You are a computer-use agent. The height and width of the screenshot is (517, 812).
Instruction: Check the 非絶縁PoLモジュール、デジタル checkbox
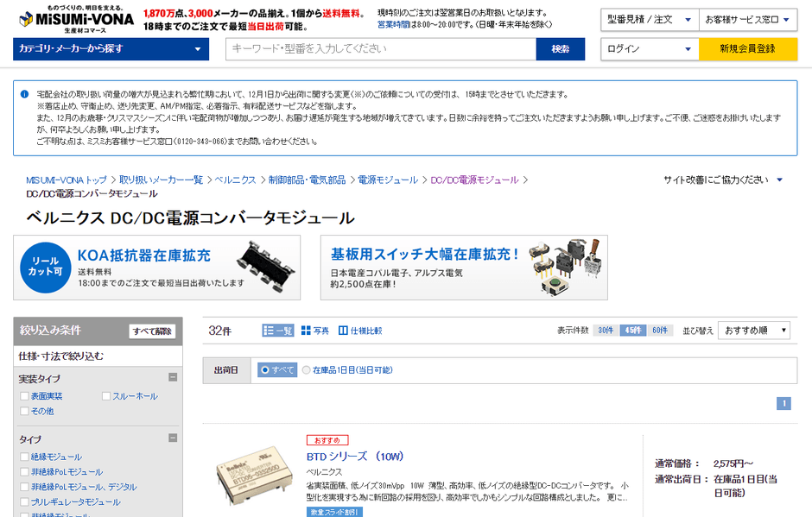[24, 487]
